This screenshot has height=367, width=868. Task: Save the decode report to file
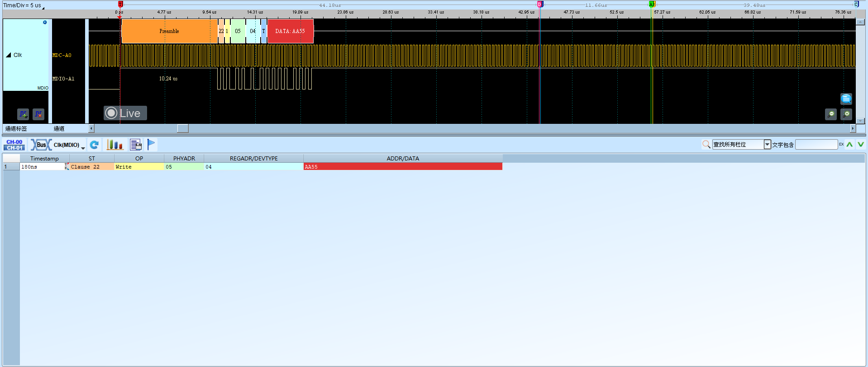coord(136,145)
